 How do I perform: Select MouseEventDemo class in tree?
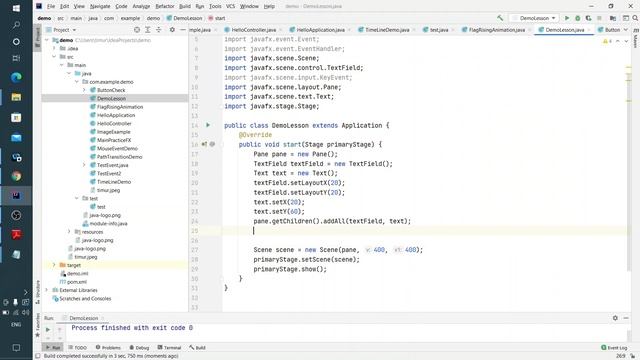(x=117, y=148)
